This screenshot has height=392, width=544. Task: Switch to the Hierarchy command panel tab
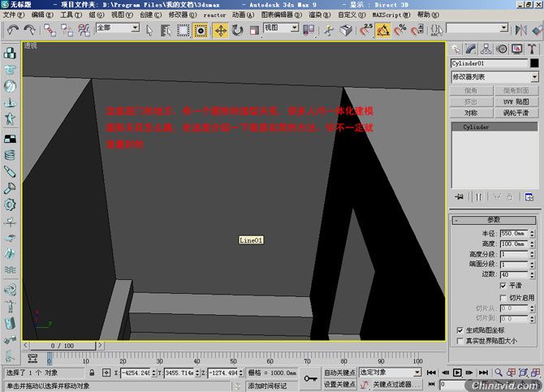tap(486, 49)
